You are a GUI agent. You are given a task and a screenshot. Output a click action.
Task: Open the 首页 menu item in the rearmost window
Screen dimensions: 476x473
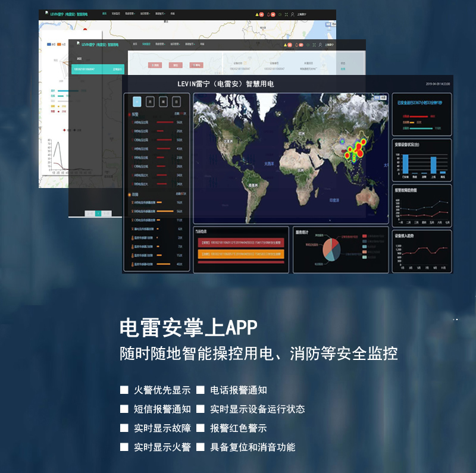coord(104,14)
